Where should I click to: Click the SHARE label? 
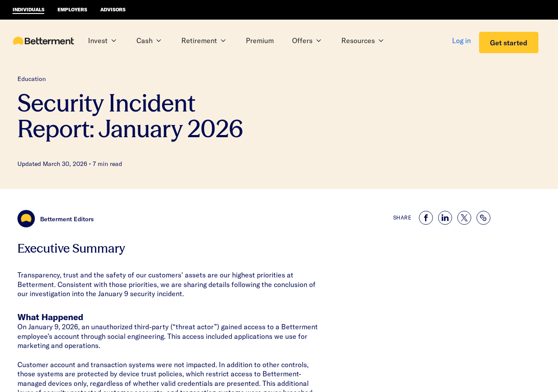(x=402, y=218)
